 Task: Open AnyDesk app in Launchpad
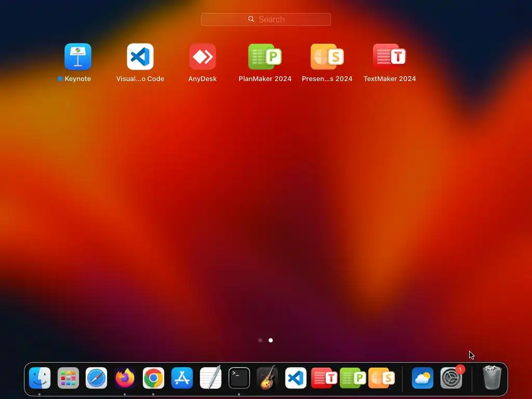click(x=203, y=56)
